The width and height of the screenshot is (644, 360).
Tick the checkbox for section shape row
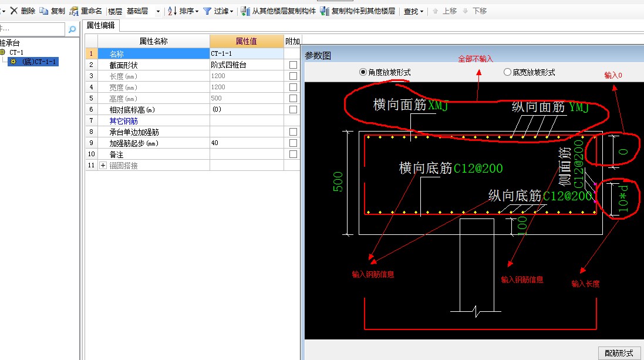click(x=293, y=65)
